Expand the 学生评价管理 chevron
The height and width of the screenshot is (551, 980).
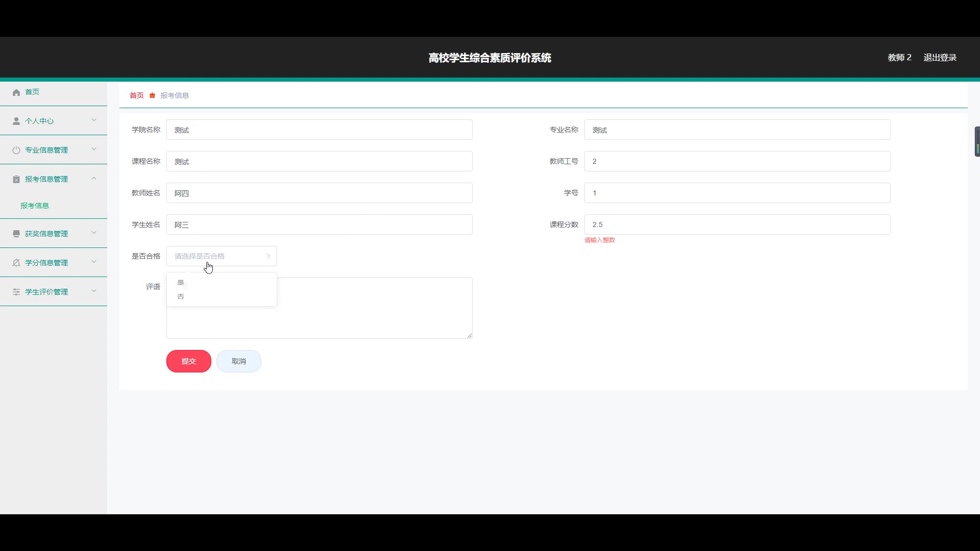click(x=94, y=291)
